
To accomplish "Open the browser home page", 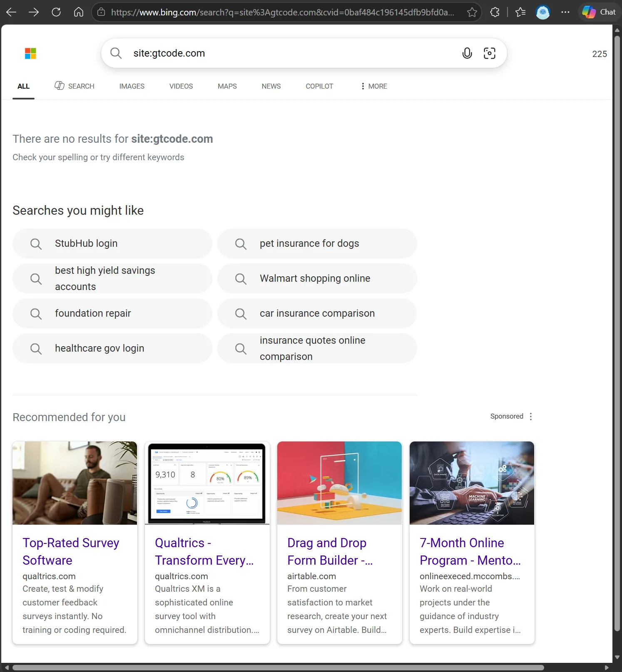I will tap(79, 12).
